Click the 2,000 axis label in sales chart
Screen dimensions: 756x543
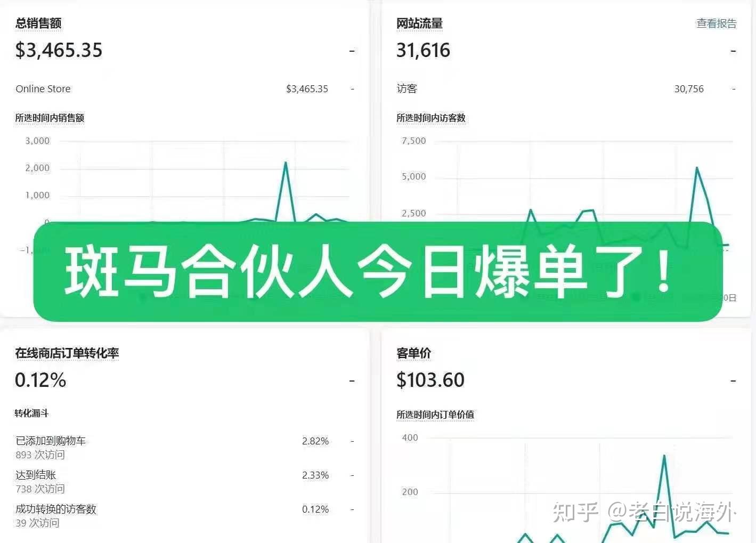37,168
